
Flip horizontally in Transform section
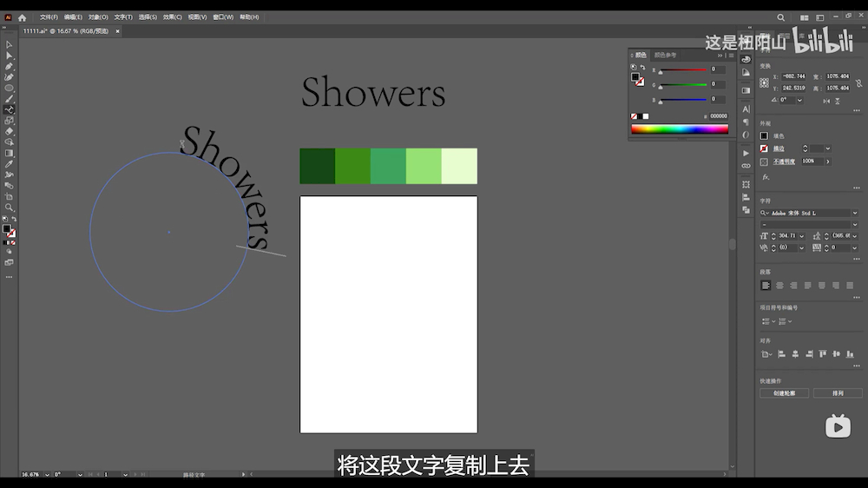tap(826, 101)
